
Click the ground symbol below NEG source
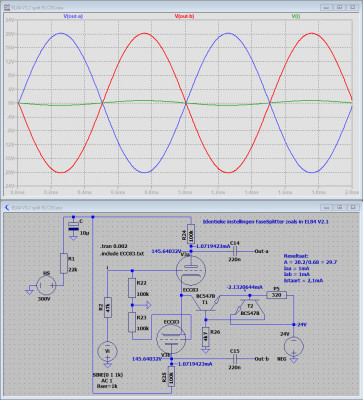click(294, 361)
